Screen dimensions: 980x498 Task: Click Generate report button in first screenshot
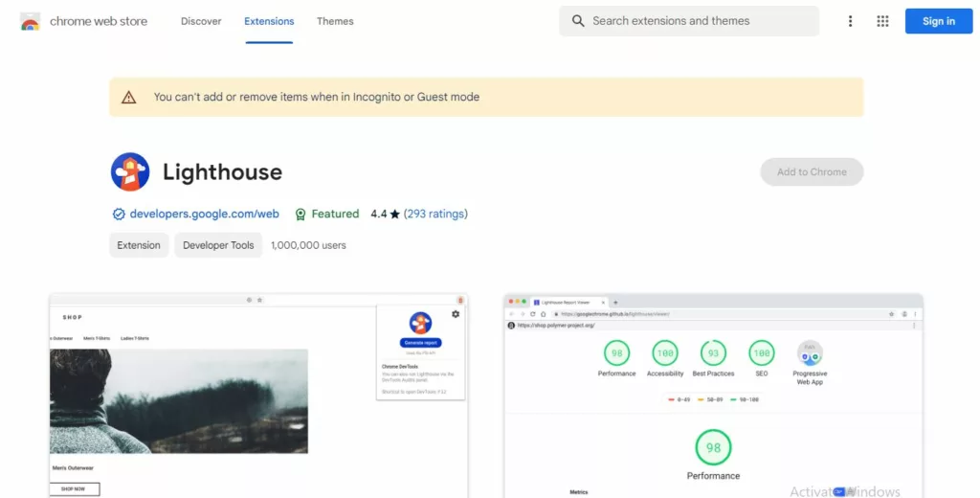pyautogui.click(x=421, y=343)
